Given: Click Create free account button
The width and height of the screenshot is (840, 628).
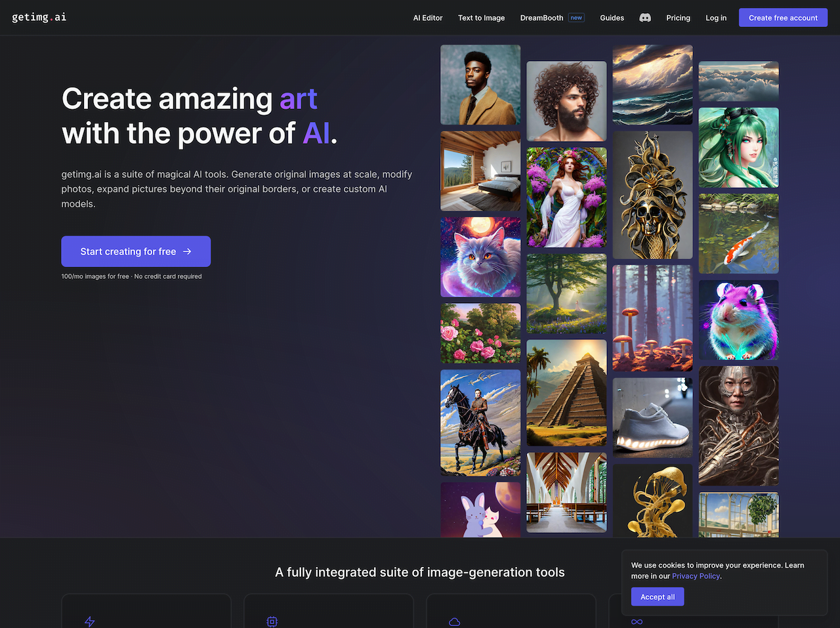Looking at the screenshot, I should (783, 18).
